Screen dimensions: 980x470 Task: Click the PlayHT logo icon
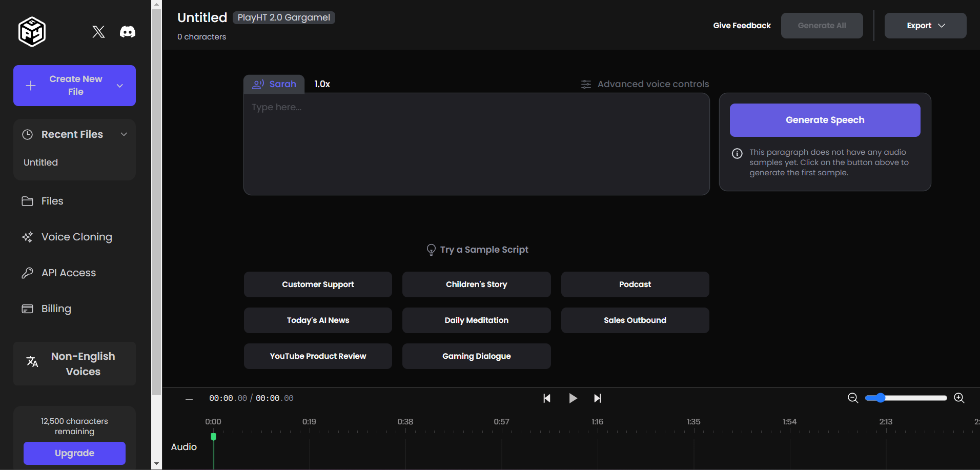32,32
